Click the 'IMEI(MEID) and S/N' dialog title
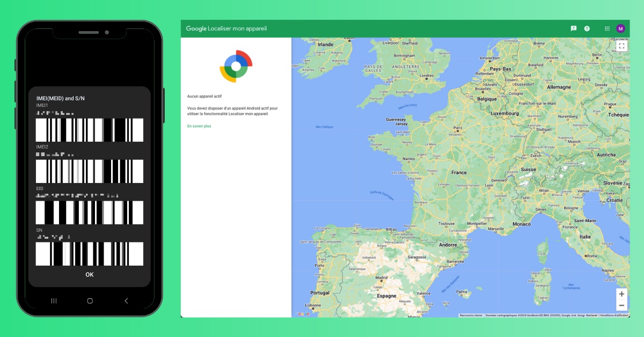Viewport: 644px width, 337px height. point(60,98)
